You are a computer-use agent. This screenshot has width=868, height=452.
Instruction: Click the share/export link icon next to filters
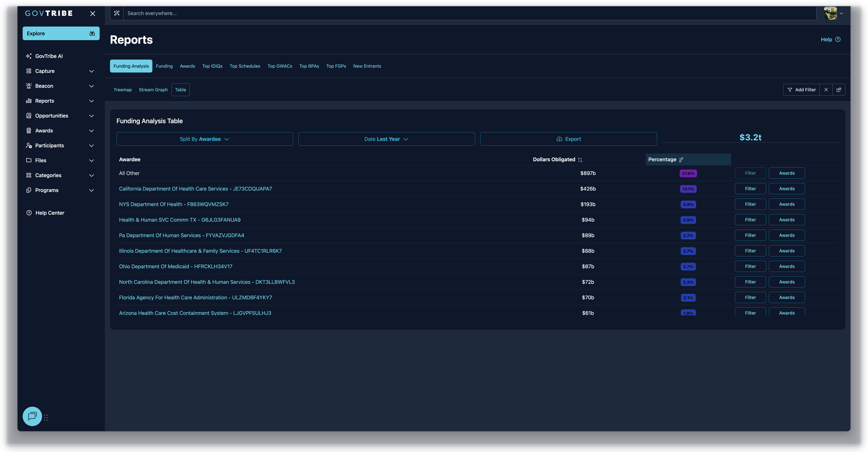click(839, 90)
